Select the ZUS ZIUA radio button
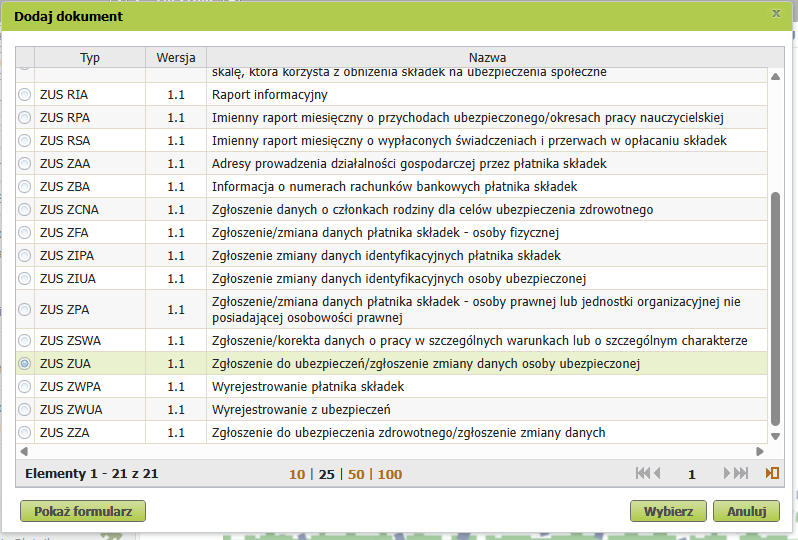Viewport: 798px width, 540px height. 24,278
